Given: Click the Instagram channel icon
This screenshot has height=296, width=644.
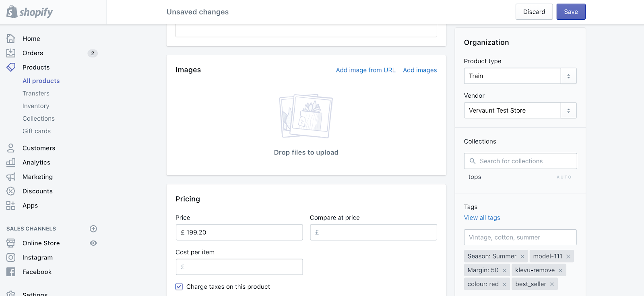Looking at the screenshot, I should coord(11,257).
